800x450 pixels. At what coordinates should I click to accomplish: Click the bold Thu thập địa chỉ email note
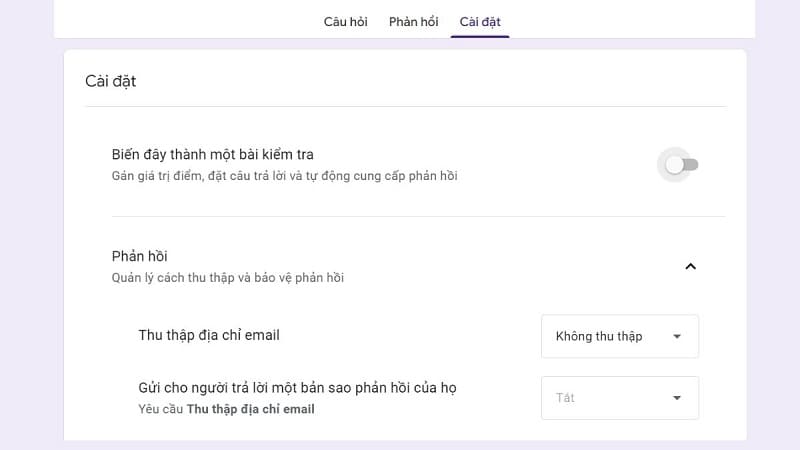(250, 409)
